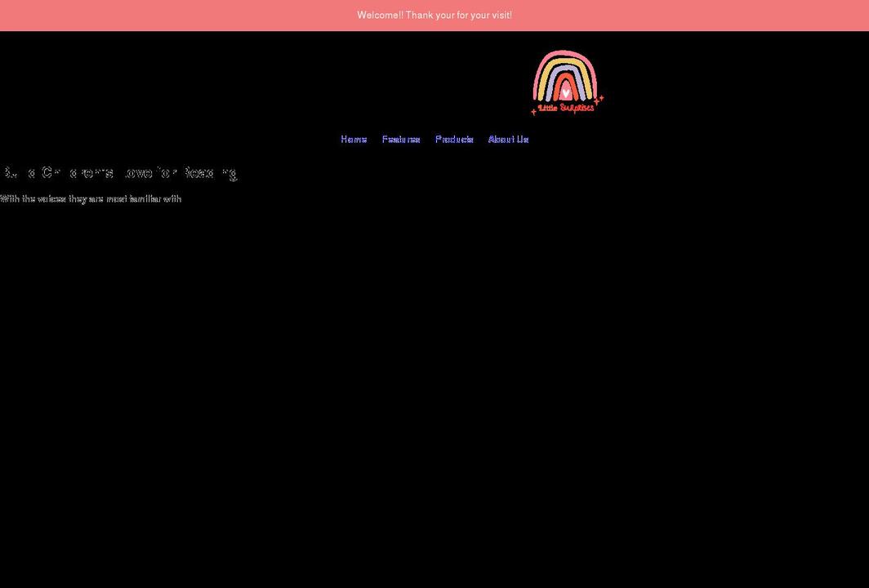Image resolution: width=869 pixels, height=588 pixels.
Task: Click the welcome announcement banner text
Action: pyautogui.click(x=434, y=15)
